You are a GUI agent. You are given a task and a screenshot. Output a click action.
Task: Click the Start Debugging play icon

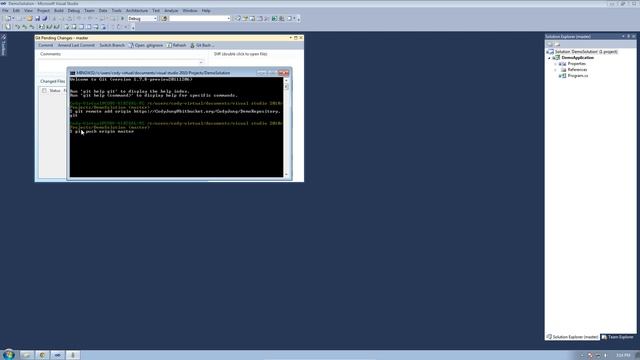(122, 18)
